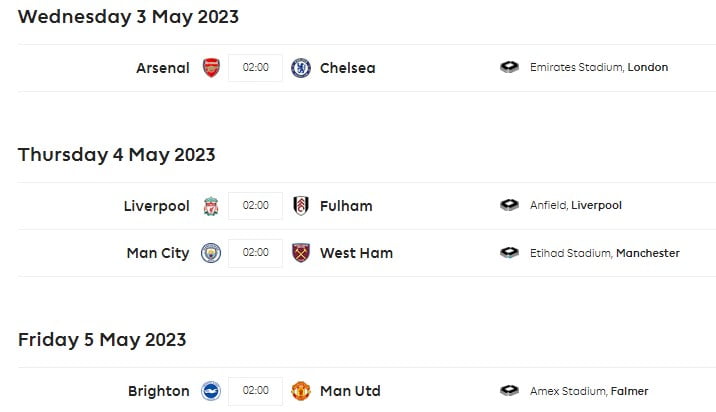The image size is (716, 412).
Task: Click the Chelsea club crest
Action: (300, 68)
